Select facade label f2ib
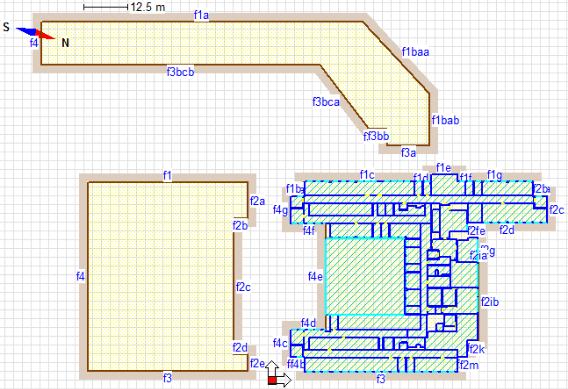Viewport: 568px width, 389px height. 490,301
